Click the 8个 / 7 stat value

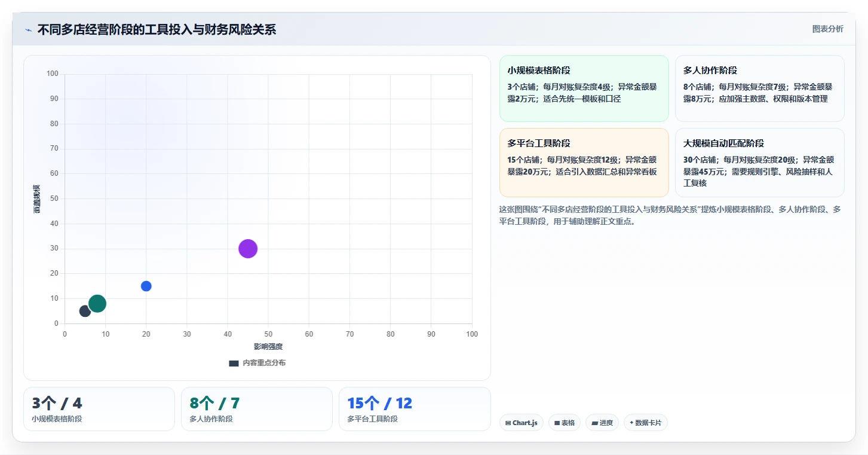point(214,404)
